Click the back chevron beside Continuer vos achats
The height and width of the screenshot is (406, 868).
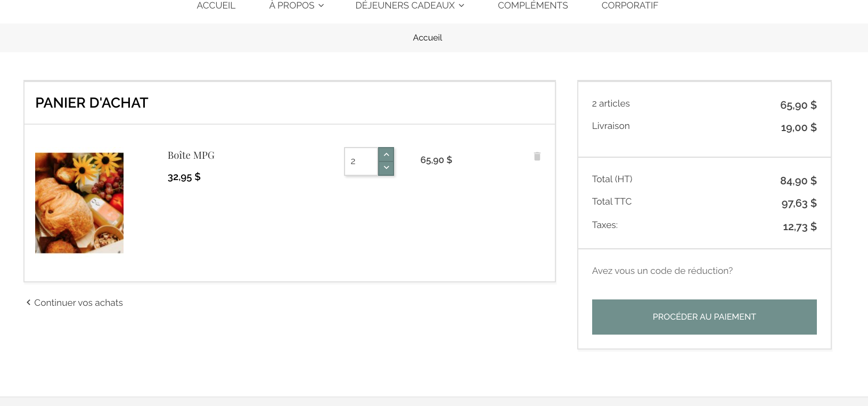(x=28, y=302)
